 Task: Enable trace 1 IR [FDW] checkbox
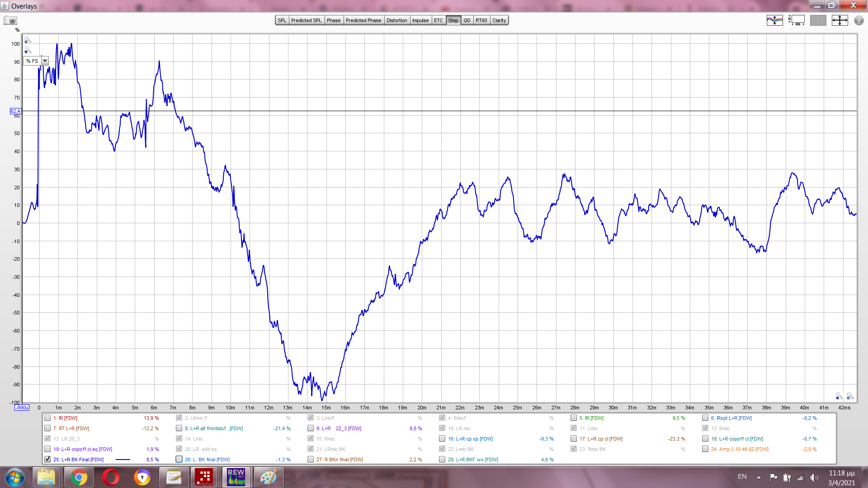(47, 418)
